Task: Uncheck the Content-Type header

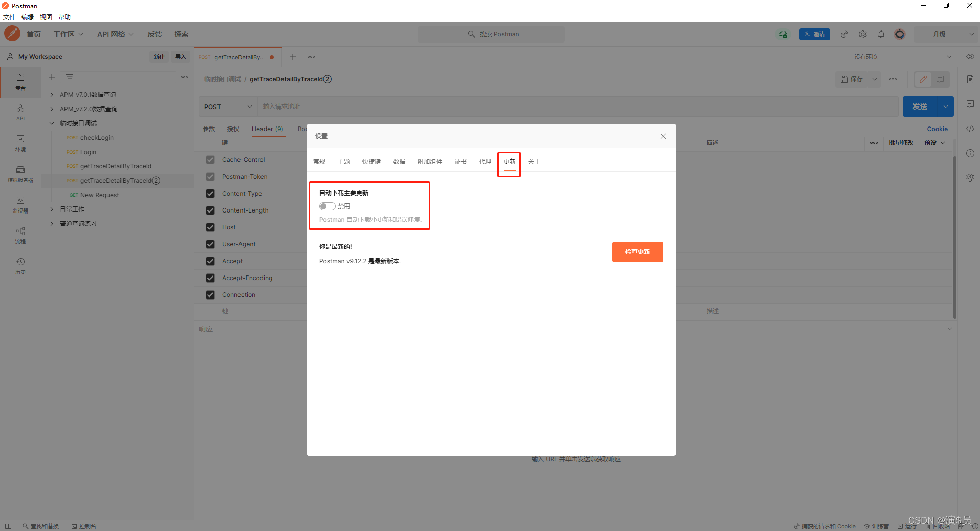Action: (210, 194)
